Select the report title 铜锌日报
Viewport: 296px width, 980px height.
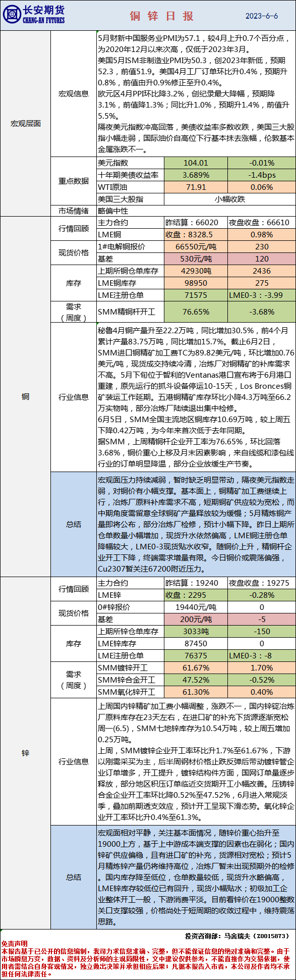coord(162,16)
